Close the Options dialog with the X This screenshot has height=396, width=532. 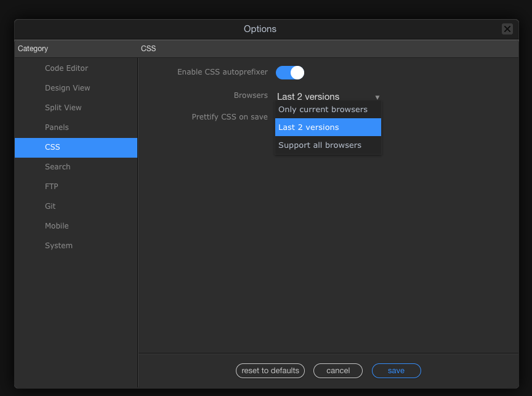coord(507,29)
